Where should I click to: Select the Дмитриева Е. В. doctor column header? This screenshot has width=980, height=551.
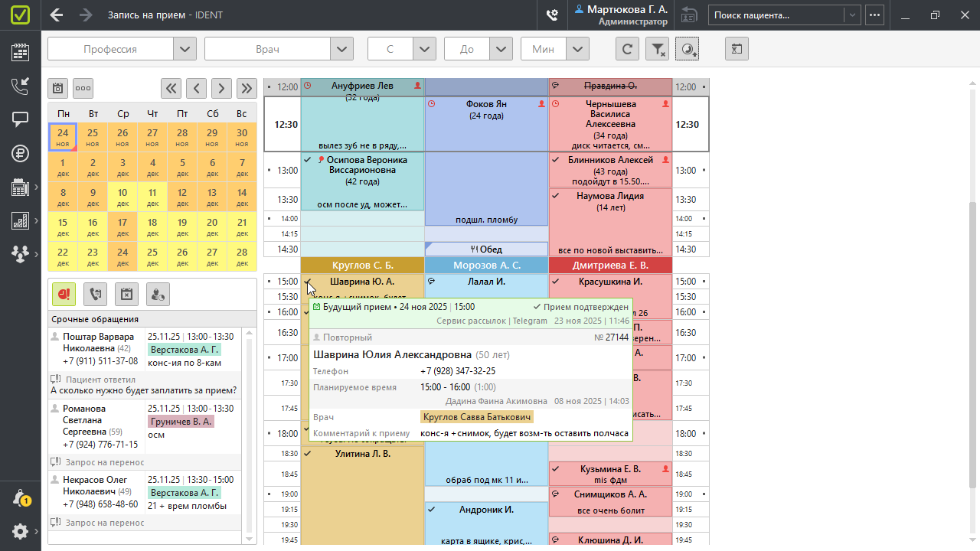click(610, 266)
